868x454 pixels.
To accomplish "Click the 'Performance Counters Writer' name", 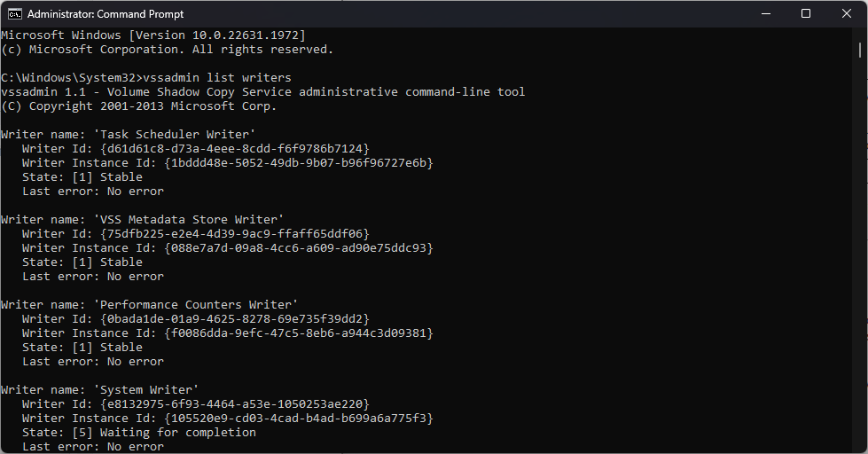I will coord(199,305).
